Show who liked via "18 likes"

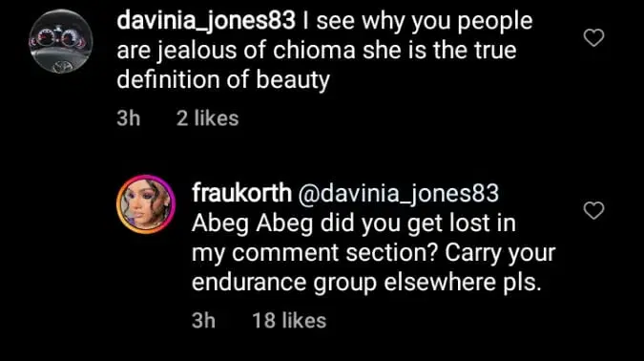point(289,321)
